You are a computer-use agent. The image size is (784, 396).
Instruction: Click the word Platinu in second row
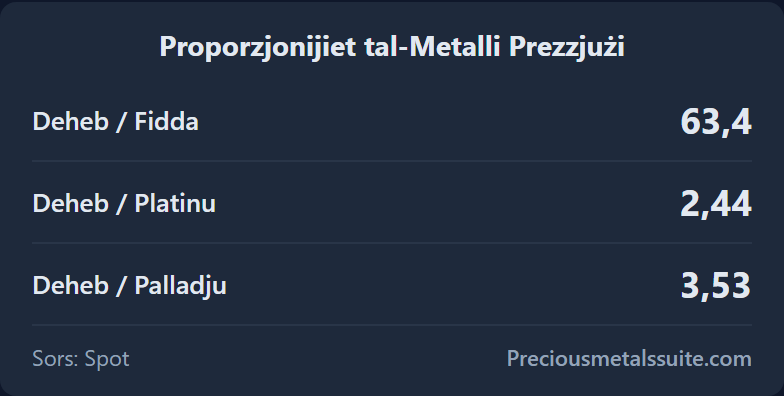(175, 204)
